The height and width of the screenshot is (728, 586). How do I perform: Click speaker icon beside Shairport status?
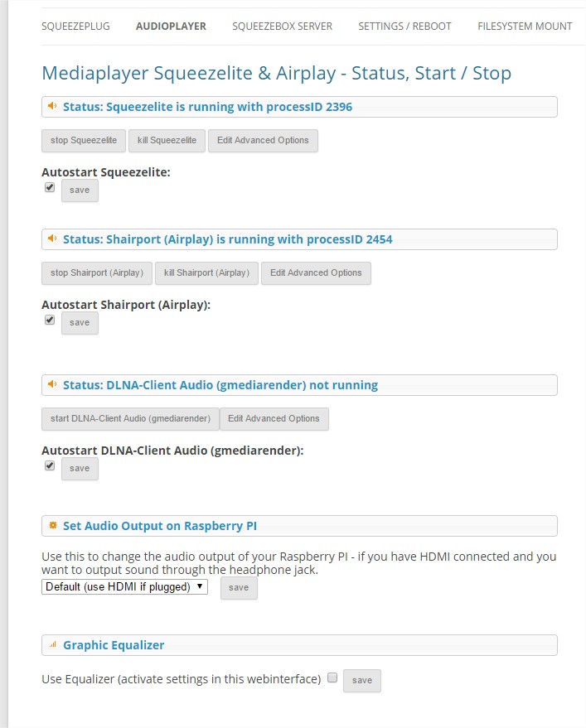coord(52,239)
